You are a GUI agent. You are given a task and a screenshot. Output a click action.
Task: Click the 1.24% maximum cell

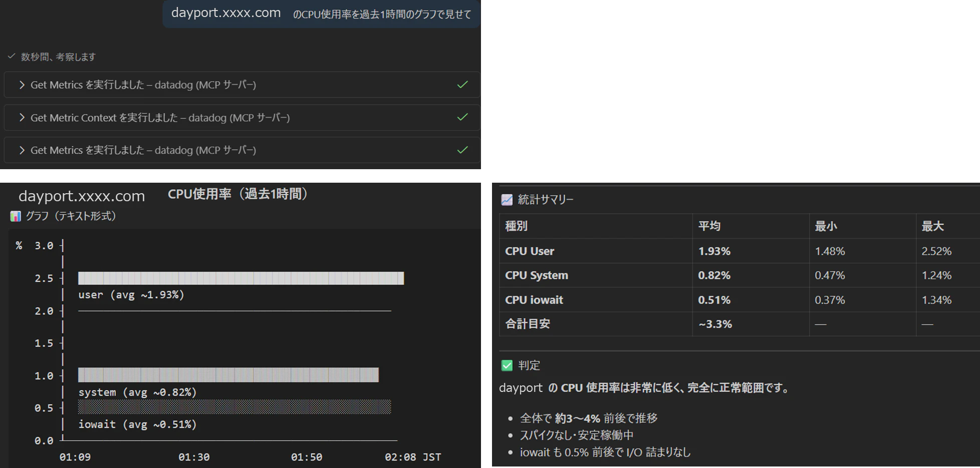936,275
